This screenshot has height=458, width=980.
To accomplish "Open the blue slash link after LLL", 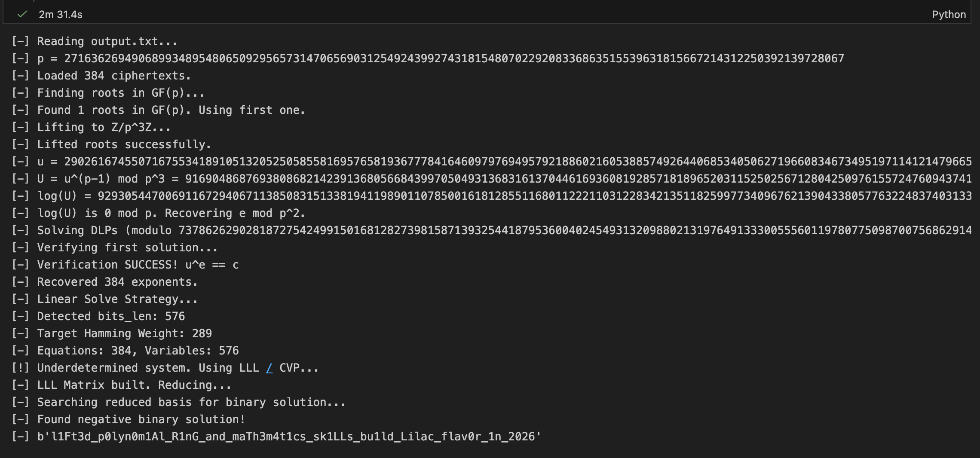I will coord(269,368).
